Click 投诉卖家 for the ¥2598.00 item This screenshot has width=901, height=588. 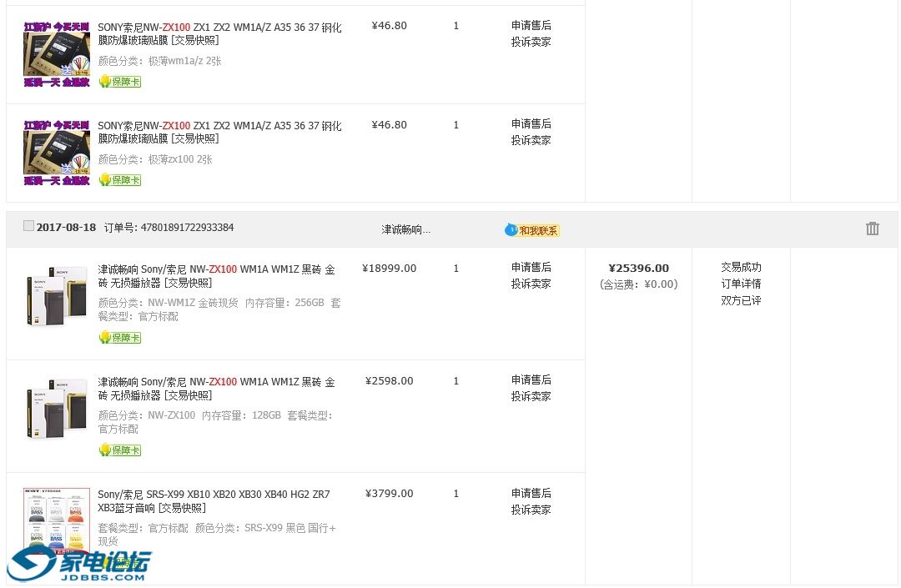531,396
